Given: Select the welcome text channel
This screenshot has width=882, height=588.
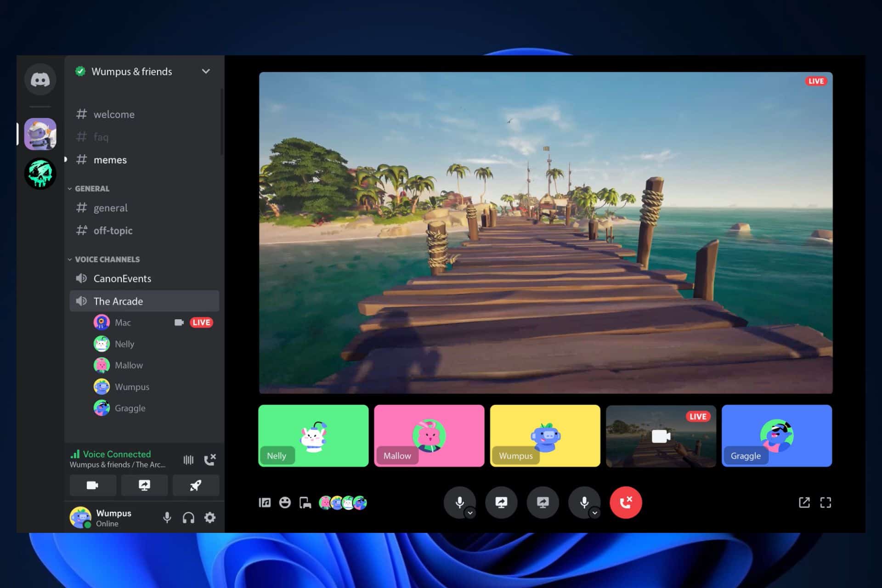Looking at the screenshot, I should [x=113, y=114].
